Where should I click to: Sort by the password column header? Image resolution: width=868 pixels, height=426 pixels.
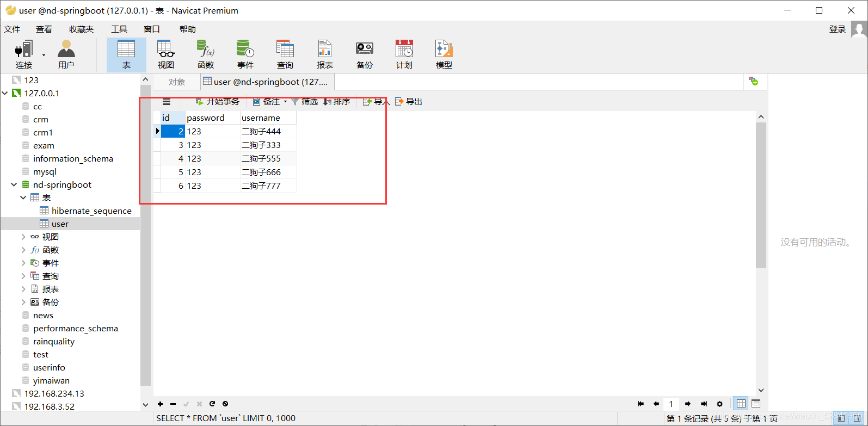[213, 118]
